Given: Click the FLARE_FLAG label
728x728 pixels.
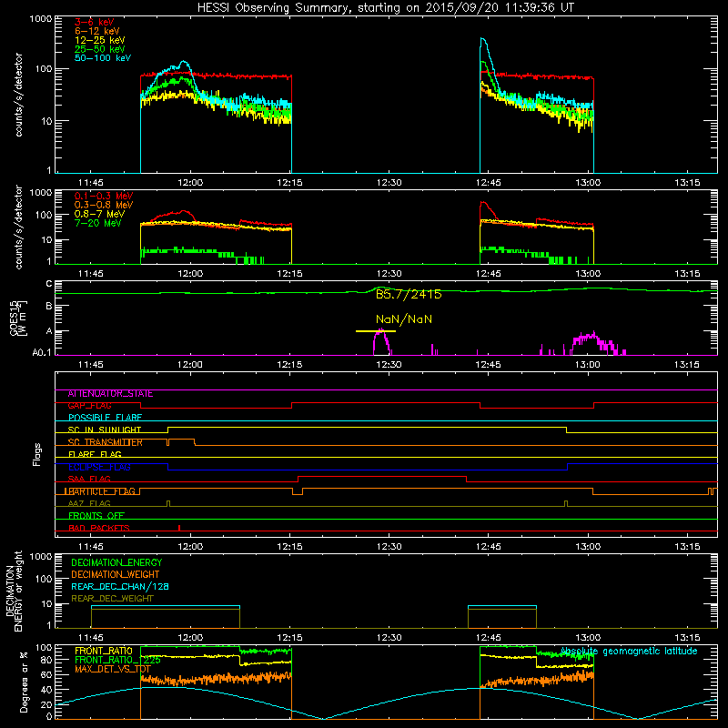Looking at the screenshot, I should tap(95, 454).
